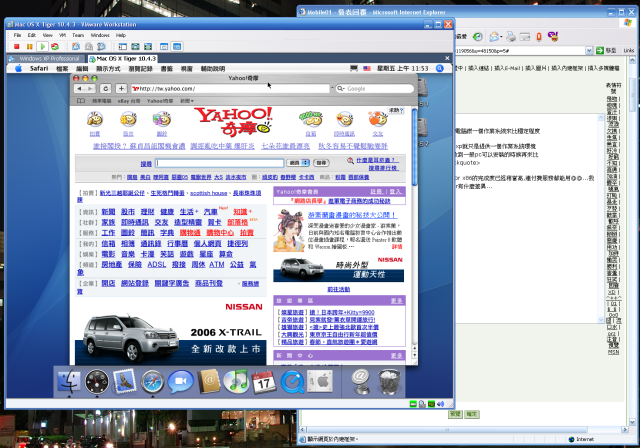
Task: Open QuickTime Player in the dock
Action: pyautogui.click(x=292, y=382)
